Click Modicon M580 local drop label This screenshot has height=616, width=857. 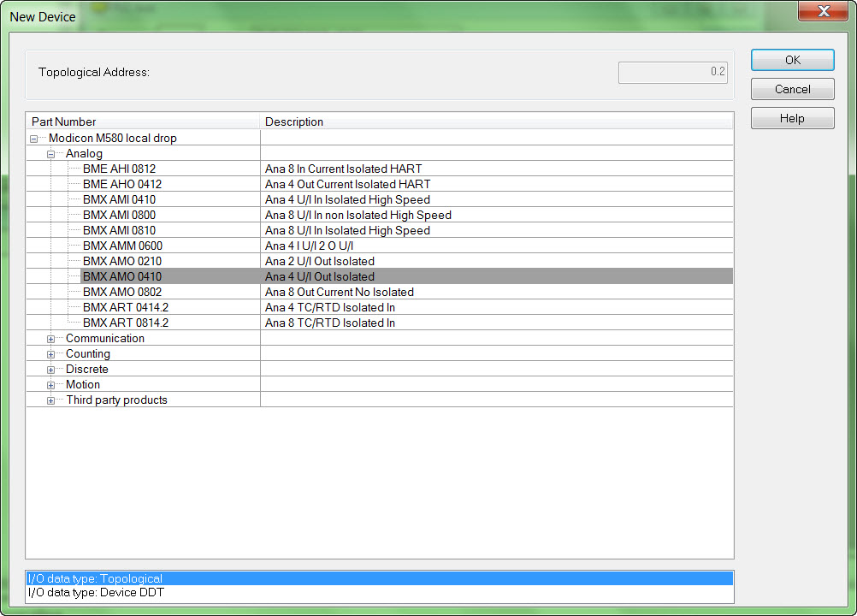[x=113, y=138]
